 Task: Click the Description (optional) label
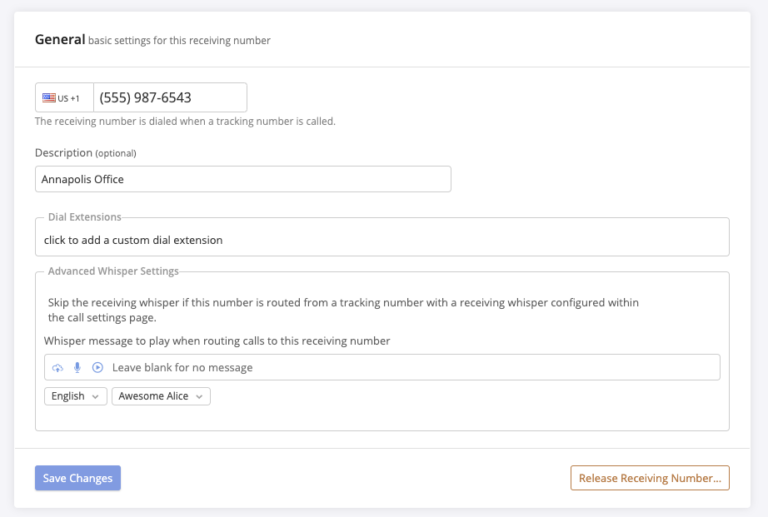pyautogui.click(x=85, y=153)
